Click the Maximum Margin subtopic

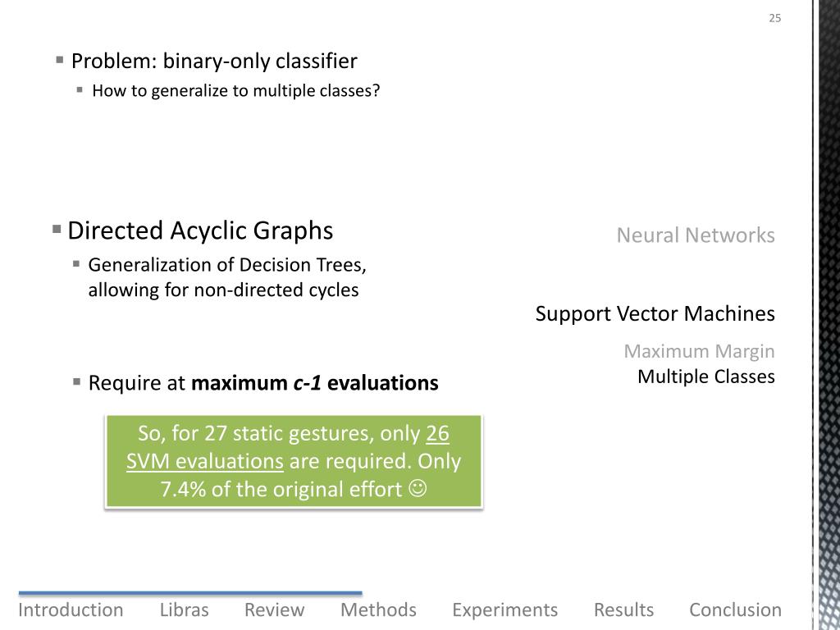[x=699, y=351]
